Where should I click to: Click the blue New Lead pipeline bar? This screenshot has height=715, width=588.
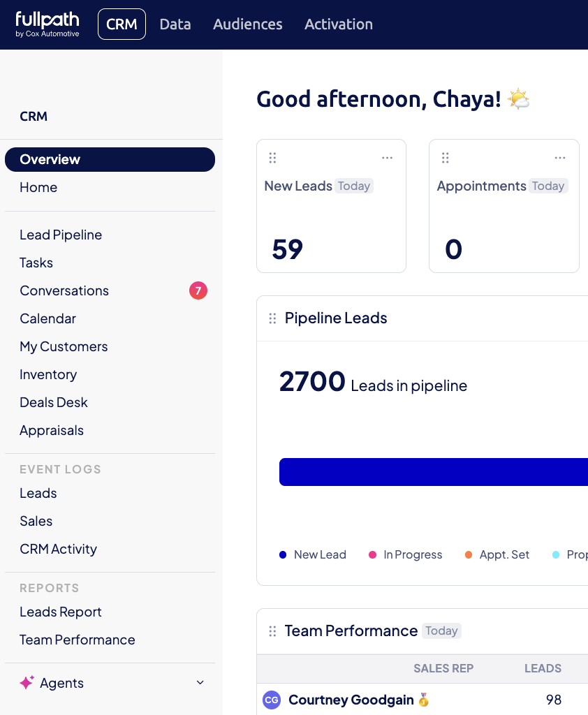coord(434,472)
